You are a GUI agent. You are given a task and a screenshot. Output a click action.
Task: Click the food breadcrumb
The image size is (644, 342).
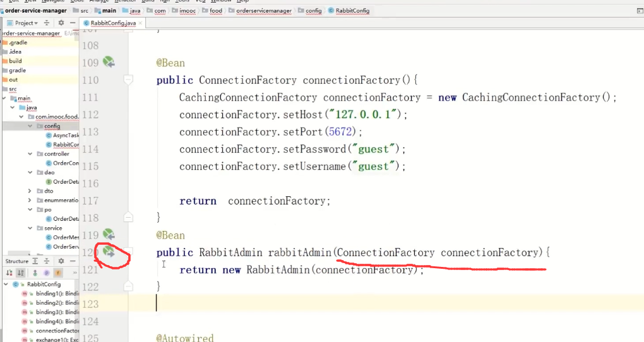212,11
